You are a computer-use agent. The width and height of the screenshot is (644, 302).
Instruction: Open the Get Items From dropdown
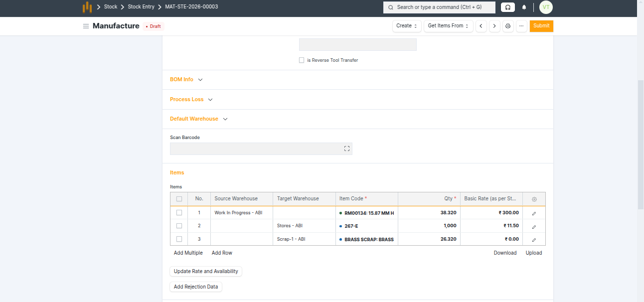pos(448,26)
